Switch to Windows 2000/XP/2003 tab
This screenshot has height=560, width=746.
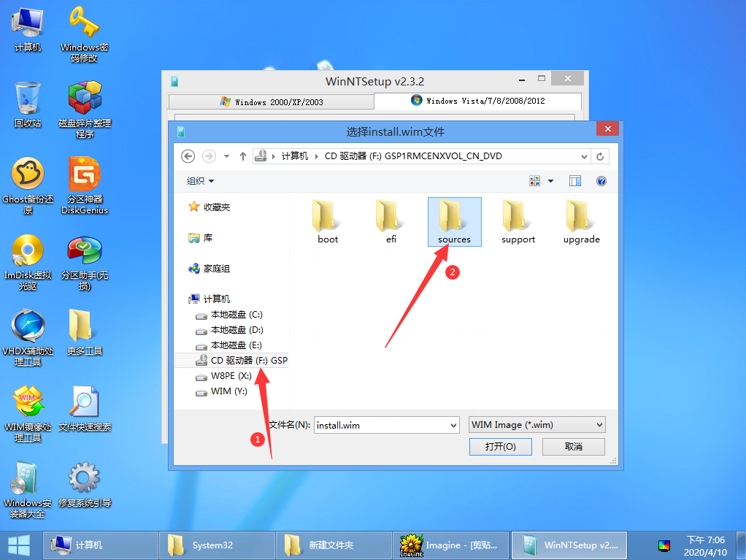[270, 101]
